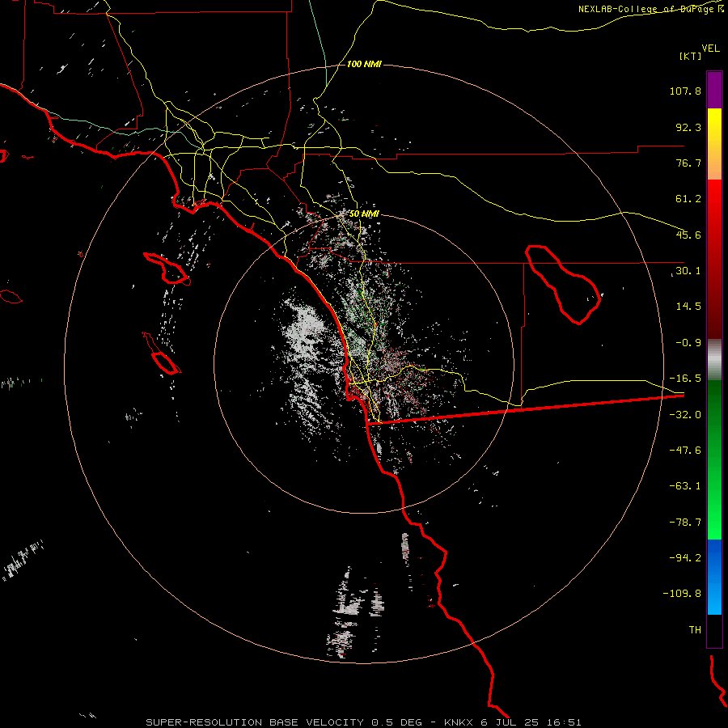This screenshot has width=728, height=728.
Task: Select the 14.5 velocity scale value
Action: coord(688,307)
